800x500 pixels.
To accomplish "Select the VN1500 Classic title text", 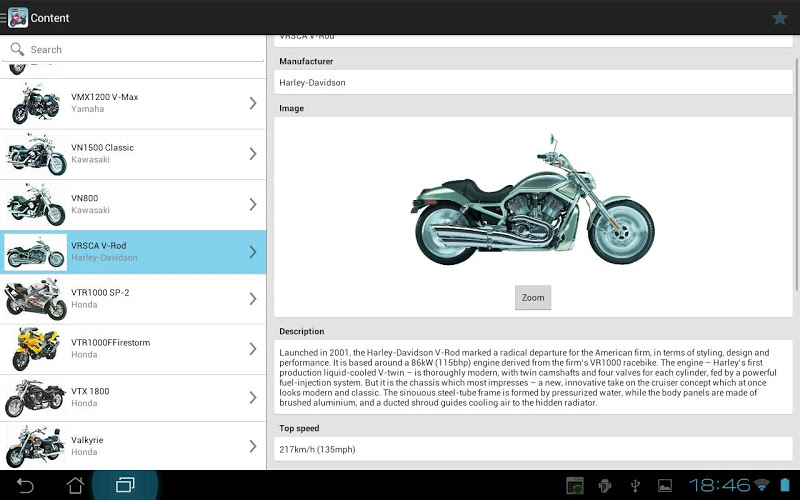I will click(103, 147).
